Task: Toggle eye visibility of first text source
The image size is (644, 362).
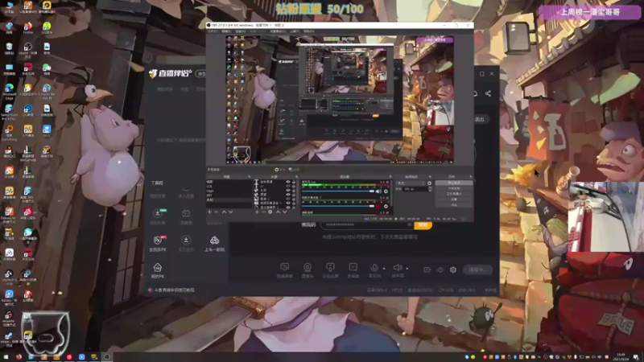Action: point(288,182)
